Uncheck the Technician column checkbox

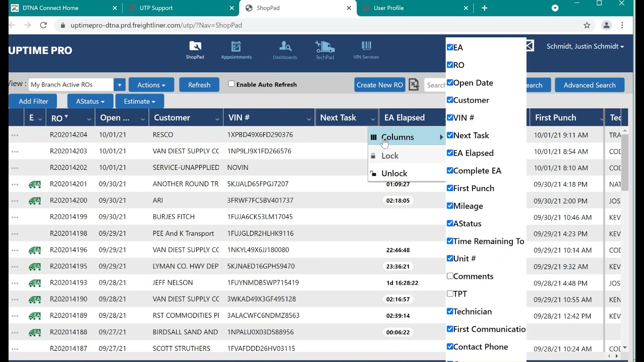(450, 311)
